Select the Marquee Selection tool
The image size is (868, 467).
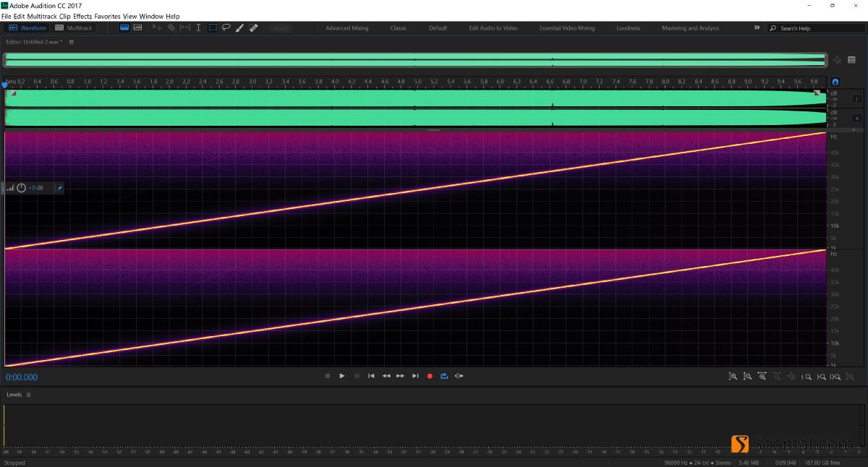coord(213,27)
